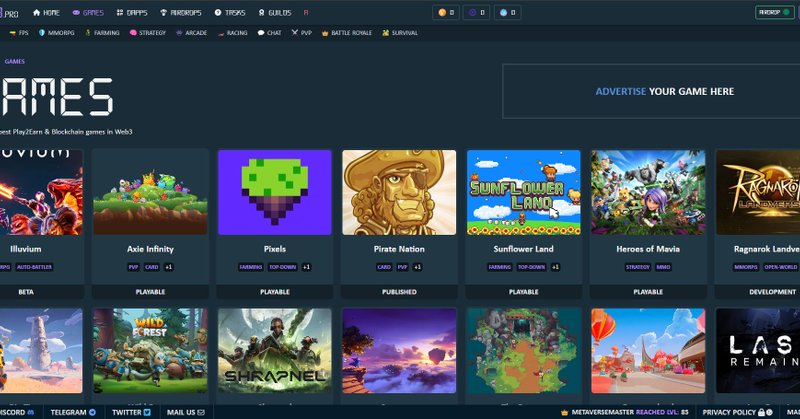
Task: Click the Card tag on Pirate Nation
Action: (384, 267)
